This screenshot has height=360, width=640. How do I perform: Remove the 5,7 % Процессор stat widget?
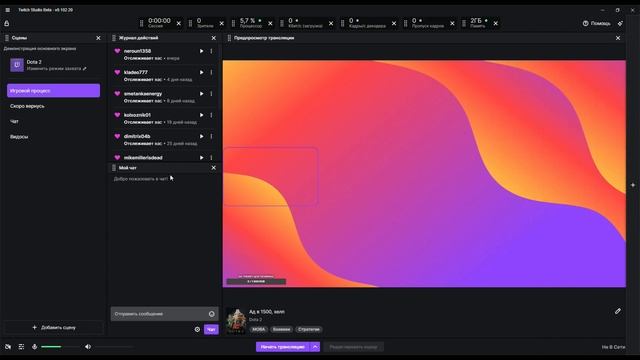point(270,23)
